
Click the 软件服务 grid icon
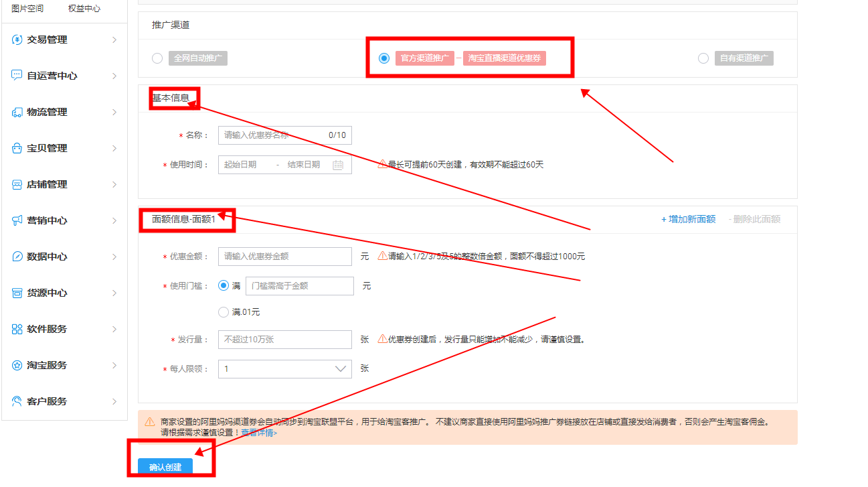point(17,329)
